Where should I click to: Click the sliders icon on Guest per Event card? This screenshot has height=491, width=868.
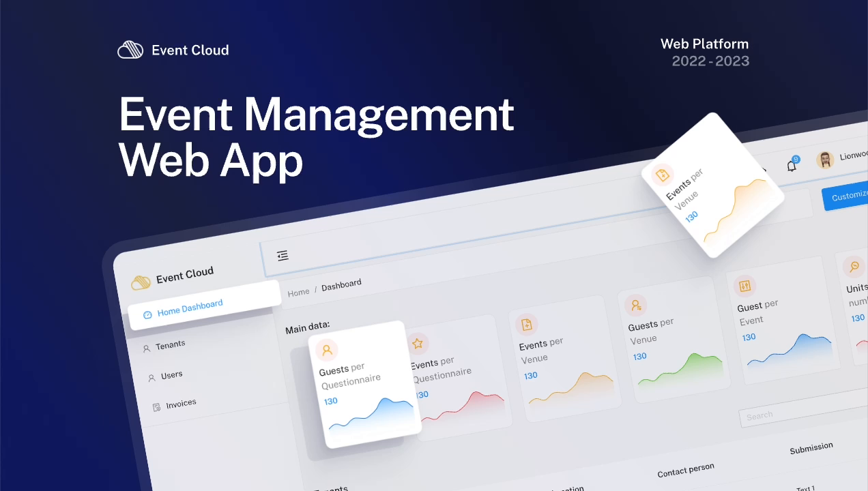[x=744, y=286]
